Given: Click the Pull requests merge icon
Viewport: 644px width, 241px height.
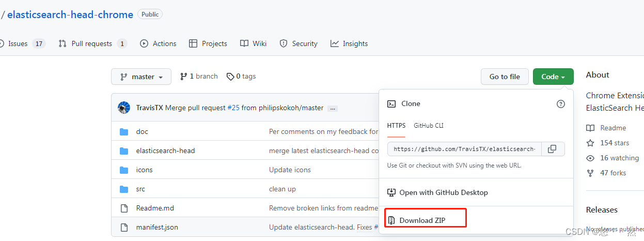Looking at the screenshot, I should pyautogui.click(x=62, y=43).
